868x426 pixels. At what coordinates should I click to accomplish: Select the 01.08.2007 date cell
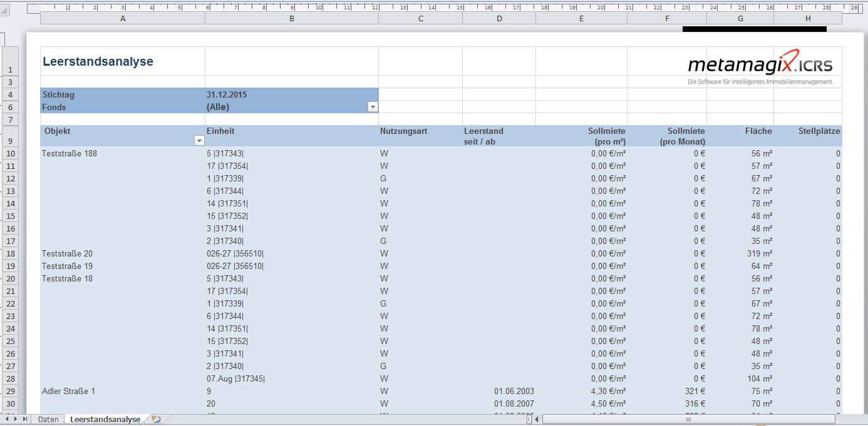499,403
